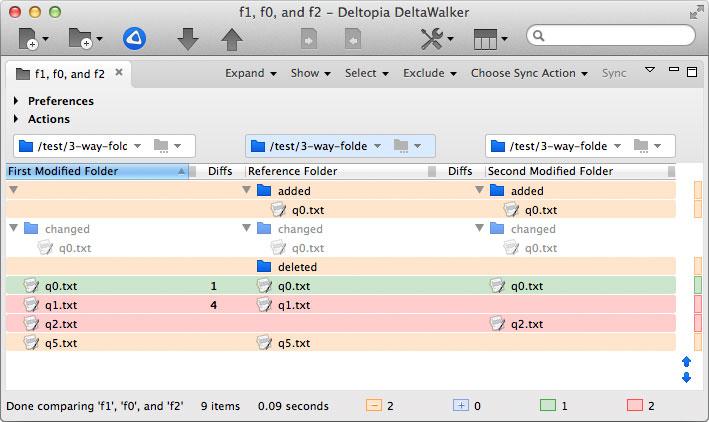
Task: Select q5.txt in Reference Folder
Action: [294, 343]
